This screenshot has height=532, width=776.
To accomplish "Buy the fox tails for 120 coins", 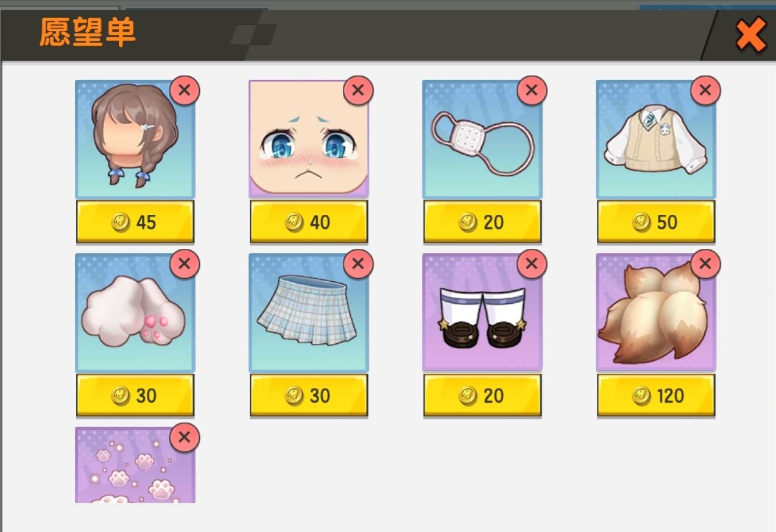I will coord(655,396).
